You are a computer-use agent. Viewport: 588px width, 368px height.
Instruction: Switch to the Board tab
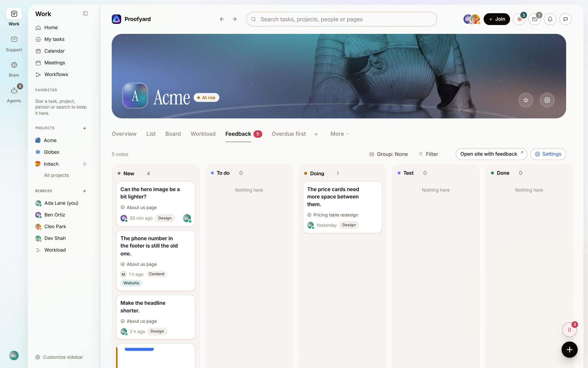(173, 134)
